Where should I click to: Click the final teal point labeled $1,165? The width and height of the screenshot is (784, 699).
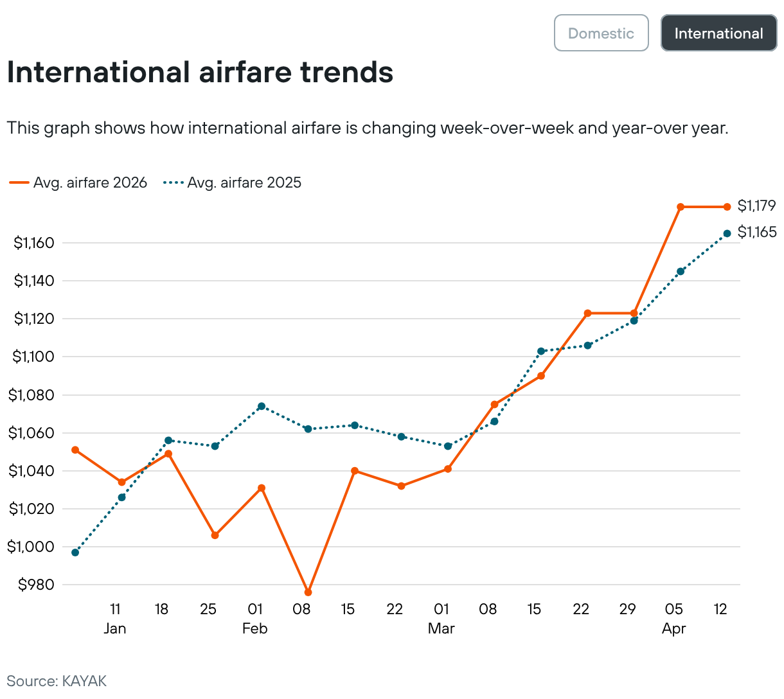[x=727, y=234]
